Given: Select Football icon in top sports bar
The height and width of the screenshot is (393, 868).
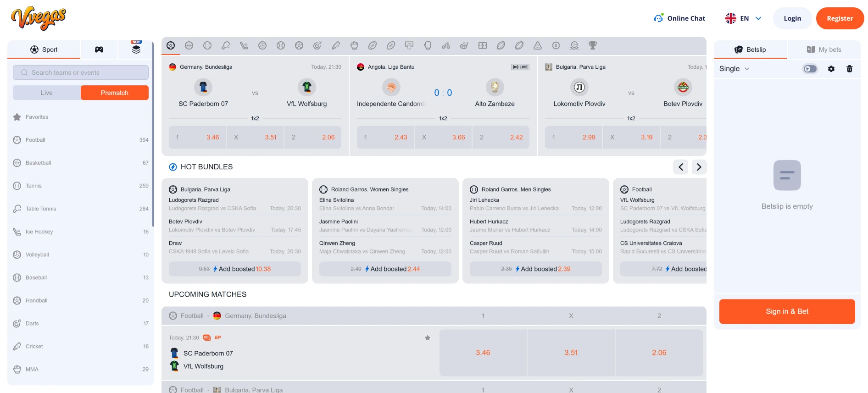Looking at the screenshot, I should click(x=171, y=45).
